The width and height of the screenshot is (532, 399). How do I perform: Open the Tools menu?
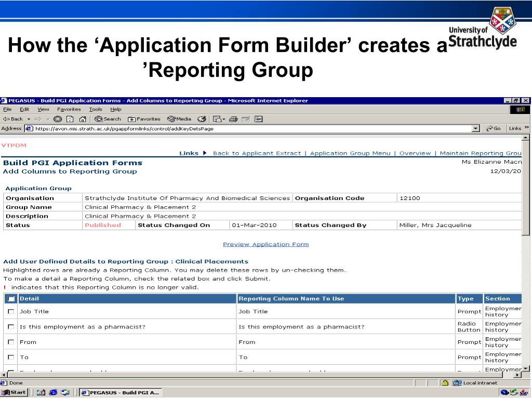(x=96, y=110)
